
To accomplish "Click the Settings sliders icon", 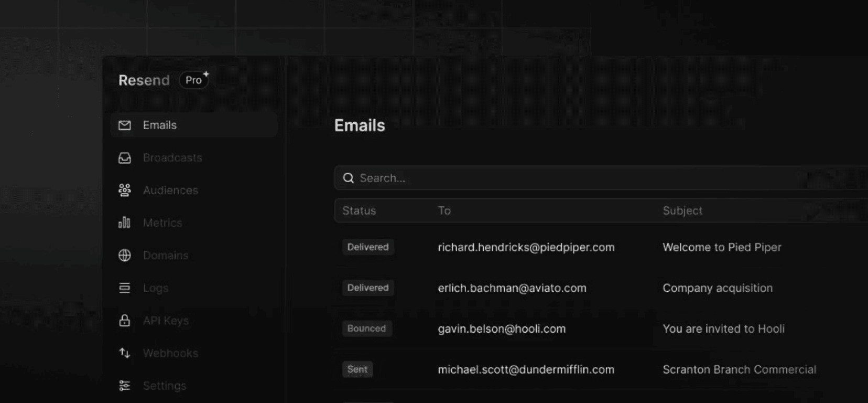I will tap(125, 386).
